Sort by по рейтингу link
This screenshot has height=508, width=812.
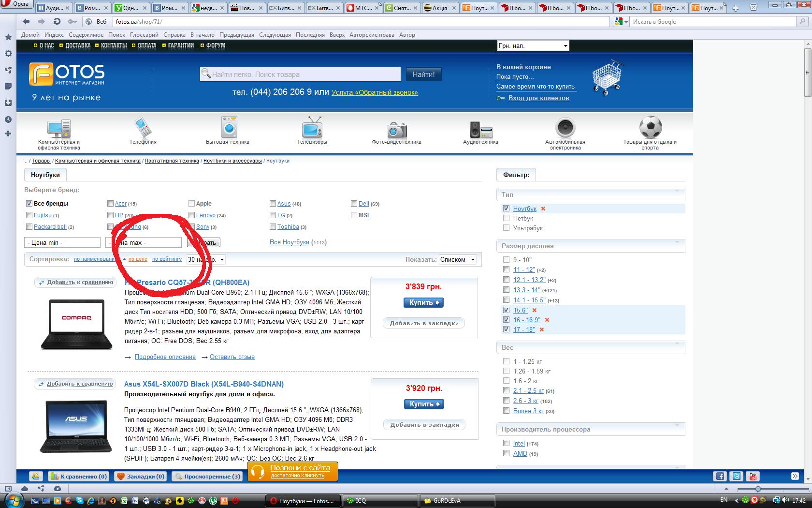click(167, 259)
